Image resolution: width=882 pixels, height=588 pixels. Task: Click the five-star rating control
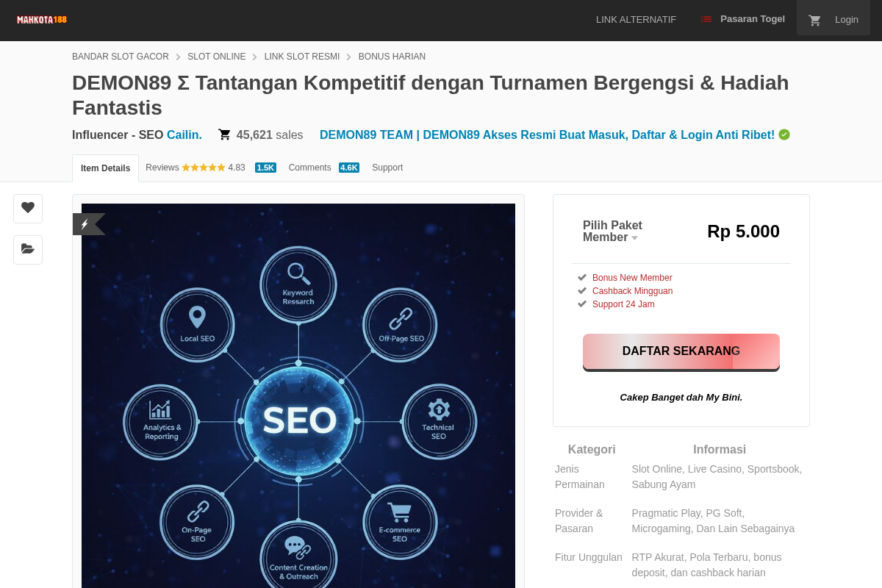tap(204, 167)
